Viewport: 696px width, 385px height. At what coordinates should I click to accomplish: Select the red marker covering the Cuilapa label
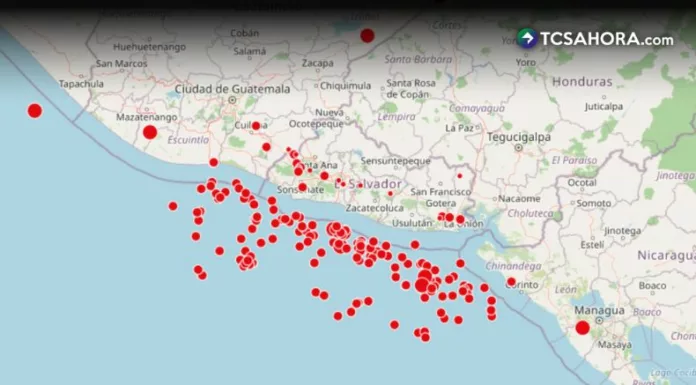256,126
